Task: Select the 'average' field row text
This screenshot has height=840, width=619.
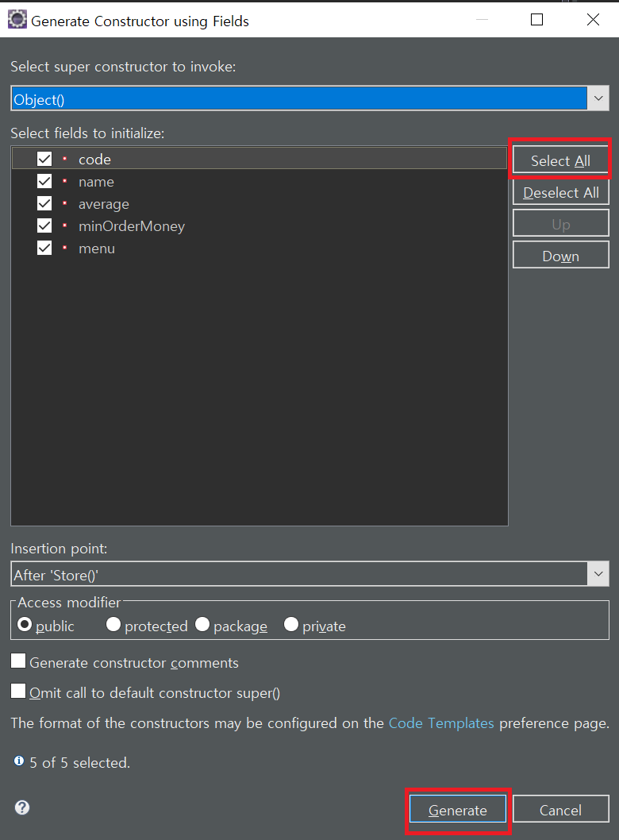Action: tap(104, 205)
